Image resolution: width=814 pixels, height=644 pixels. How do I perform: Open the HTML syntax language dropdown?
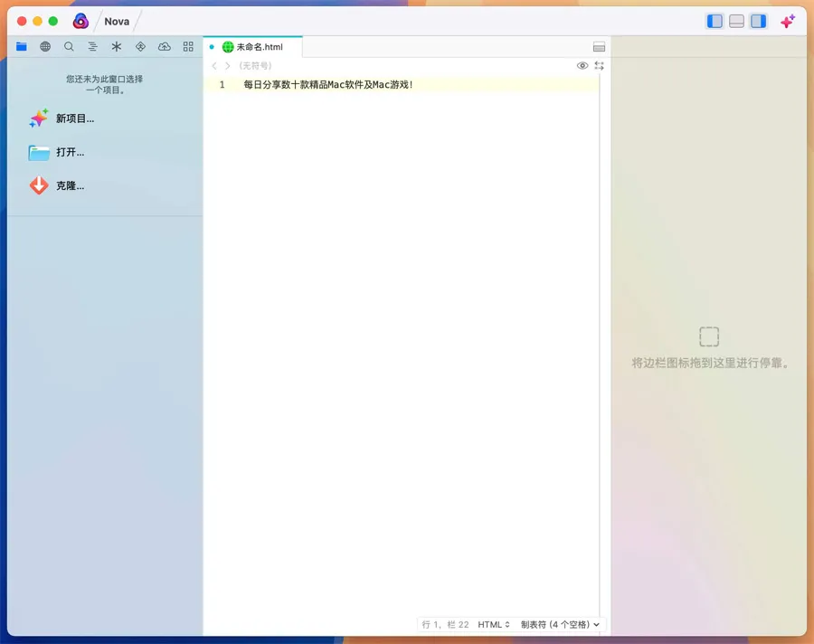pos(494,624)
